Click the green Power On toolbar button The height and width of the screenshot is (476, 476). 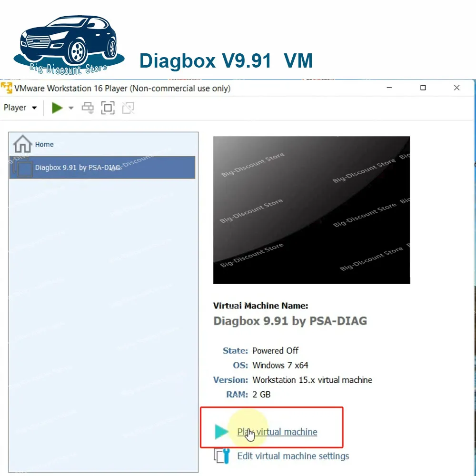[x=57, y=108]
